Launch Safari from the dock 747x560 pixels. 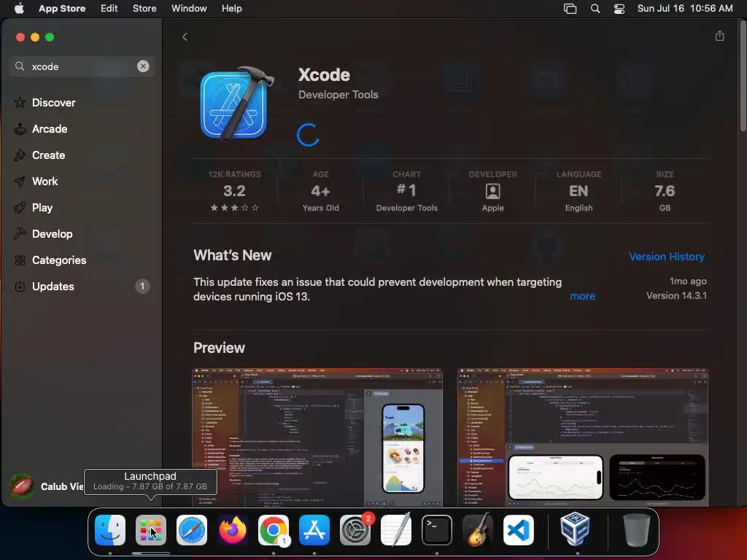[192, 530]
